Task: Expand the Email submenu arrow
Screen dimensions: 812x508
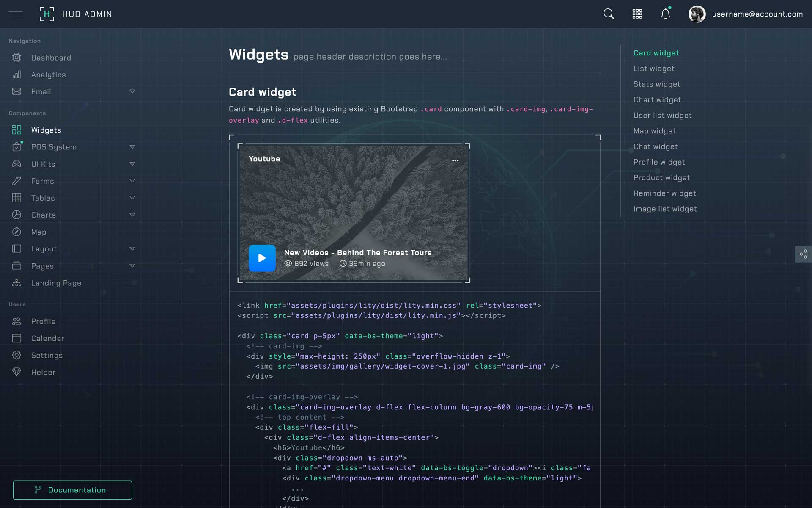Action: point(132,91)
